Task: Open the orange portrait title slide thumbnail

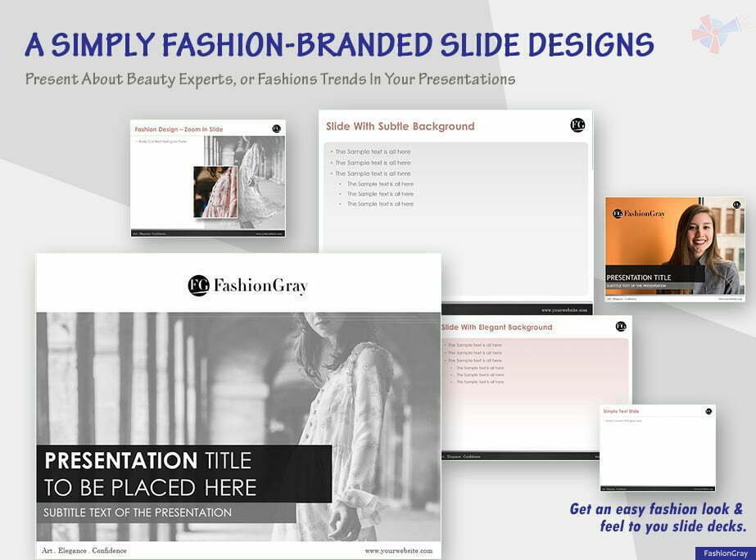Action: tap(675, 249)
